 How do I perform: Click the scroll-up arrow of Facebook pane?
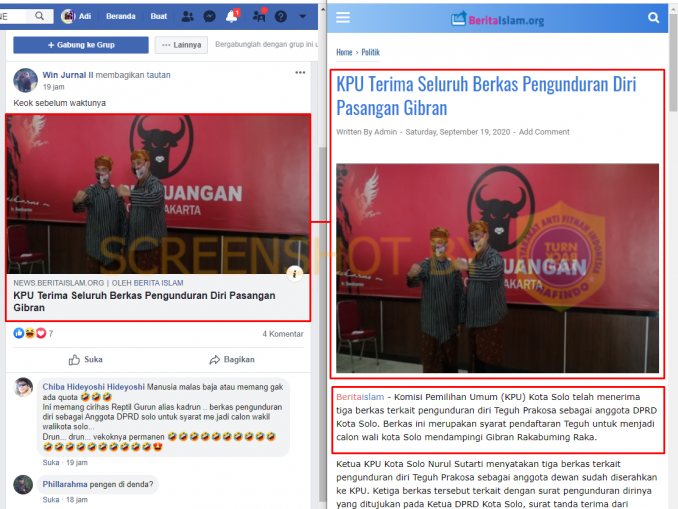(323, 8)
